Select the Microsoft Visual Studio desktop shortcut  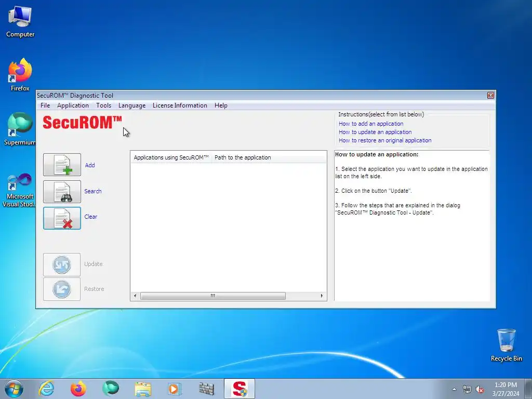[x=20, y=190]
